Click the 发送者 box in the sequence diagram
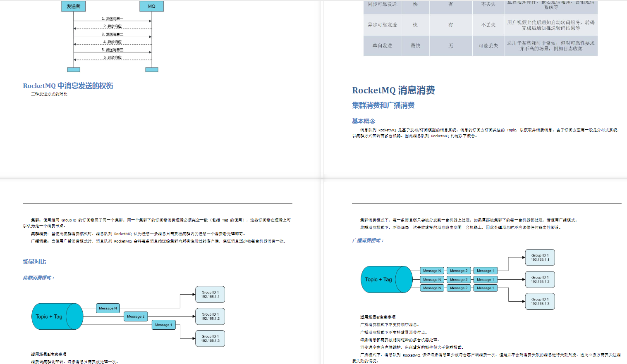 click(x=73, y=6)
